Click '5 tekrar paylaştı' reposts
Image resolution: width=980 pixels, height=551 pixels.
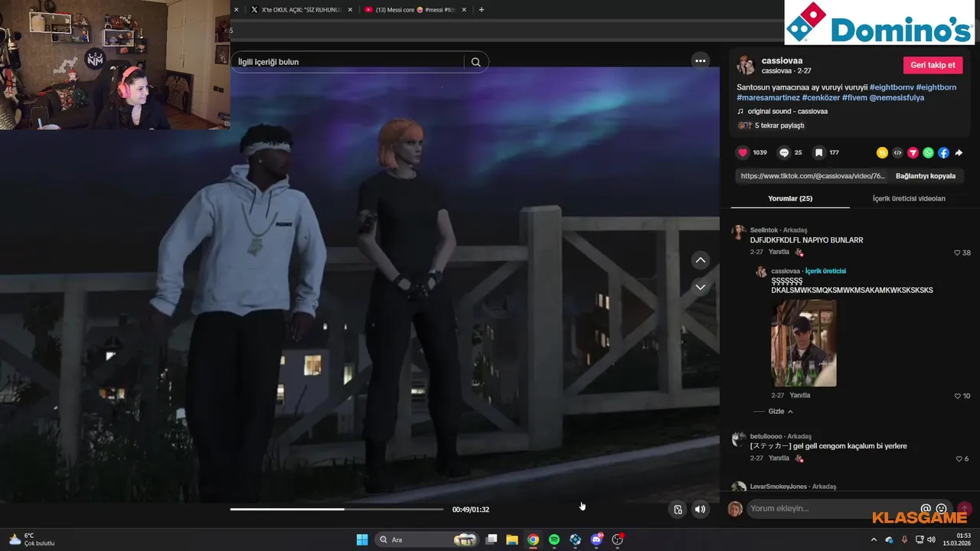click(779, 126)
